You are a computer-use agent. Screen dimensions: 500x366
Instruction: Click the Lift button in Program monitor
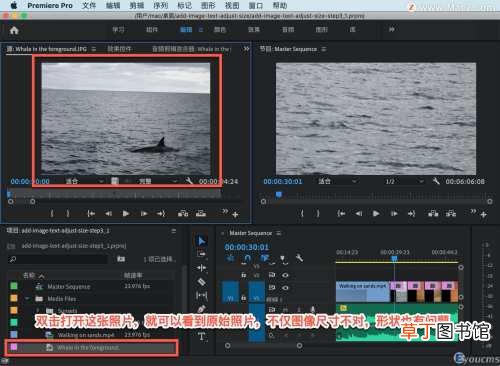click(433, 213)
